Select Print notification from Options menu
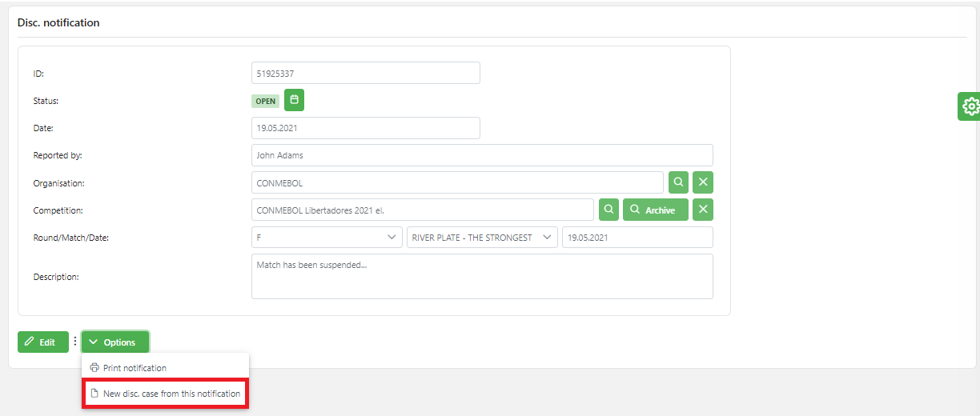The width and height of the screenshot is (980, 416). point(135,368)
